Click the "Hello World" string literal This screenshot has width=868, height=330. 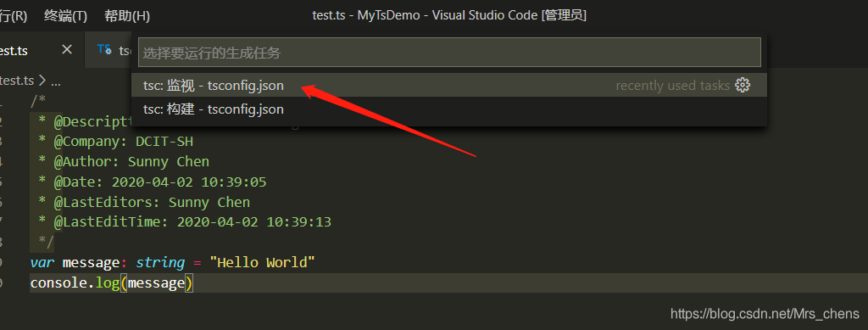coord(263,262)
